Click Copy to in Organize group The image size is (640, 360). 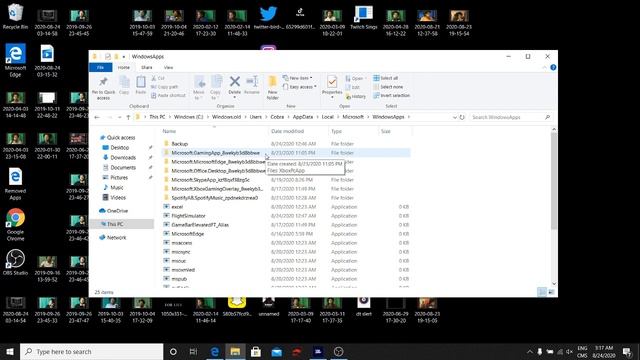pyautogui.click(x=216, y=87)
